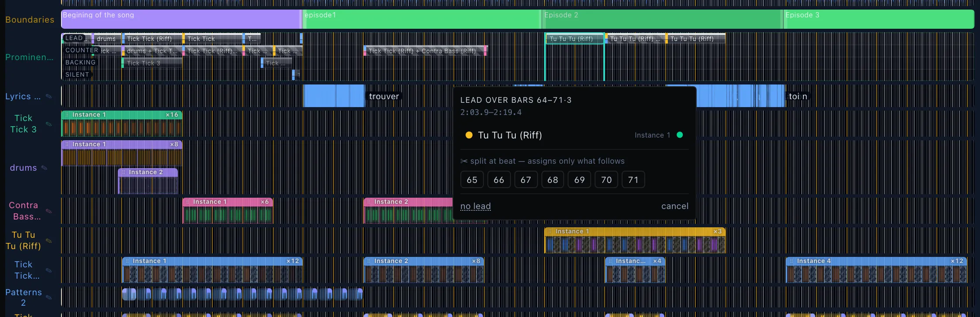Click the yellow dot beside Tu Tu Tu (Riff)
Viewport: 980px width, 317px height.
pyautogui.click(x=469, y=135)
